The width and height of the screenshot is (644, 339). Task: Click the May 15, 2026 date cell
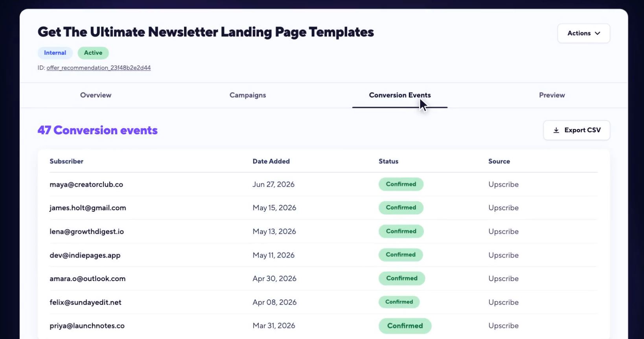coord(274,208)
